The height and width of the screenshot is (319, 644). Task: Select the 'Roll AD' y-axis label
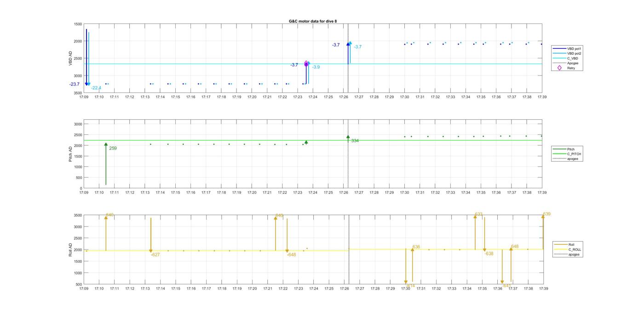point(71,249)
